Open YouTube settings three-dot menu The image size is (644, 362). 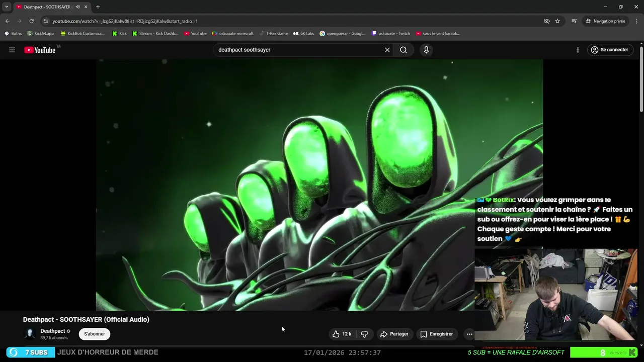click(x=578, y=50)
